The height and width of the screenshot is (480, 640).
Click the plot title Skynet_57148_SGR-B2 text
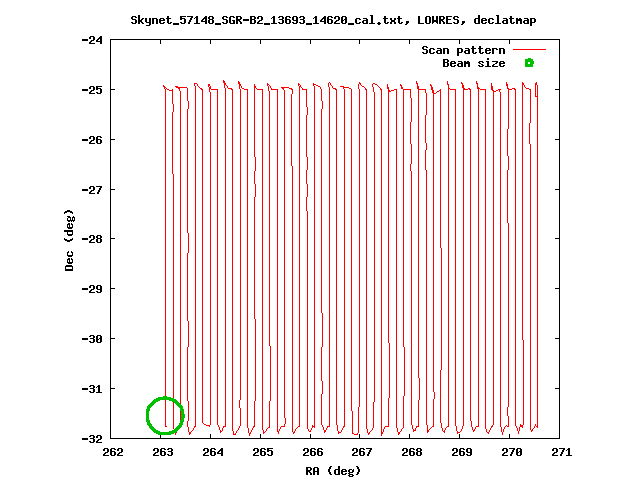tap(333, 20)
